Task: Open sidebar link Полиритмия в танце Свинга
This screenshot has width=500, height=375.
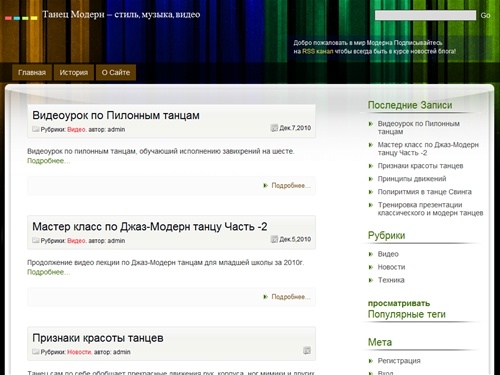Action: [425, 192]
